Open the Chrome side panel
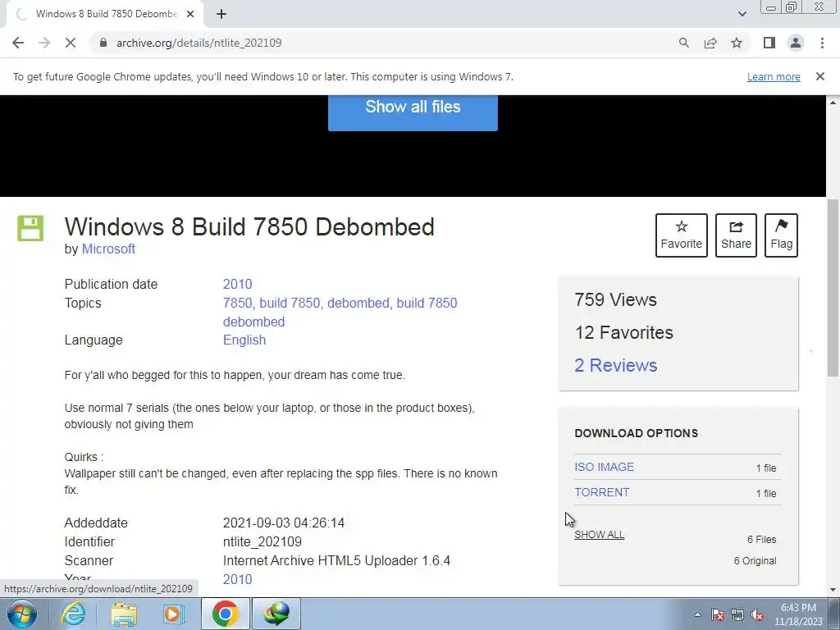This screenshot has width=840, height=630. tap(769, 43)
